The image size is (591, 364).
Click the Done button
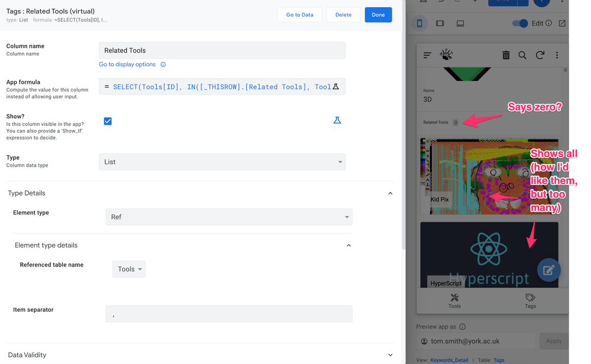(x=378, y=15)
